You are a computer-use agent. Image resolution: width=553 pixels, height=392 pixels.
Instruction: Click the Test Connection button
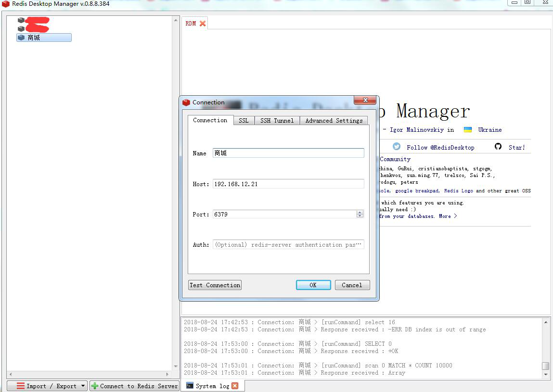click(x=215, y=285)
